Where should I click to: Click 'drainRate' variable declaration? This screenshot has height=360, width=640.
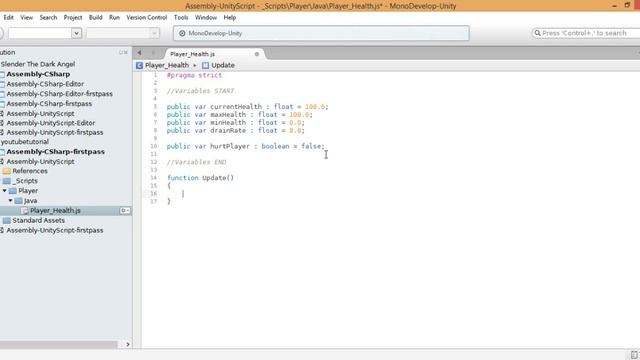(236, 131)
